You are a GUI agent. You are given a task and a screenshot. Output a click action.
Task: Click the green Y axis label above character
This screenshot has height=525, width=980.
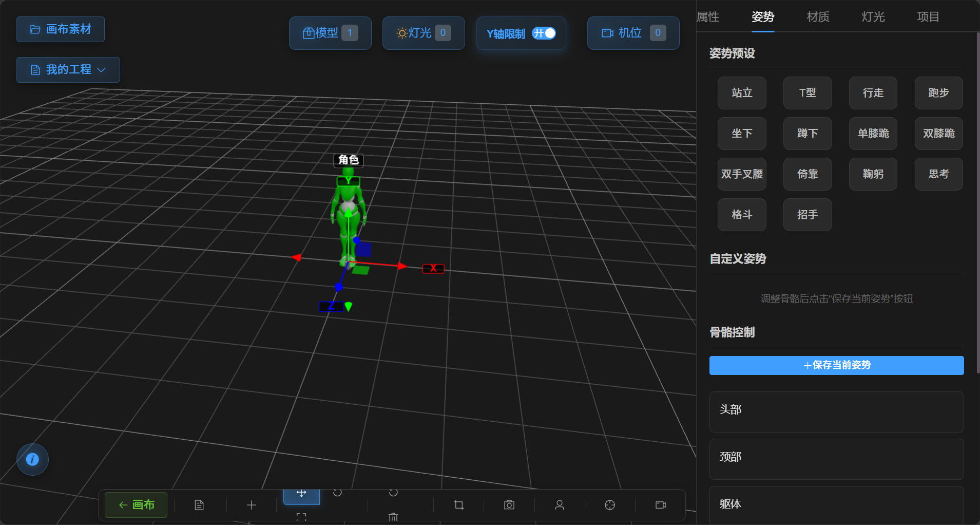[x=348, y=181]
